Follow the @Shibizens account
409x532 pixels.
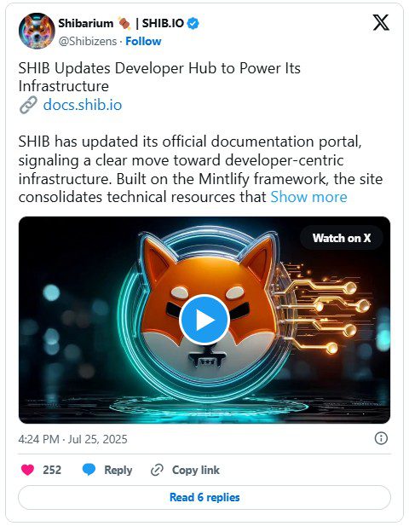(143, 41)
